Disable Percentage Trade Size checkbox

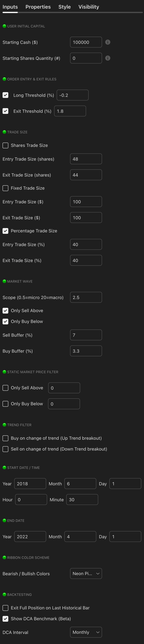(x=6, y=231)
